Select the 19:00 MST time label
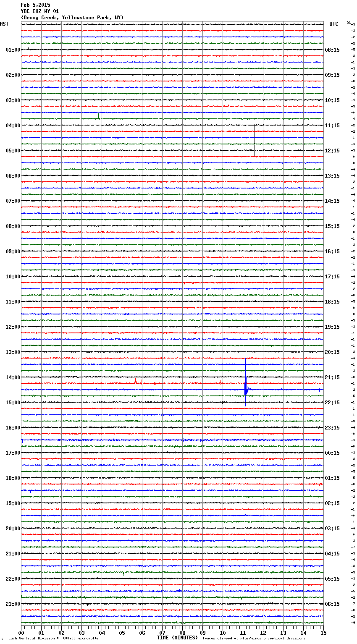357x644 pixels. (x=13, y=503)
